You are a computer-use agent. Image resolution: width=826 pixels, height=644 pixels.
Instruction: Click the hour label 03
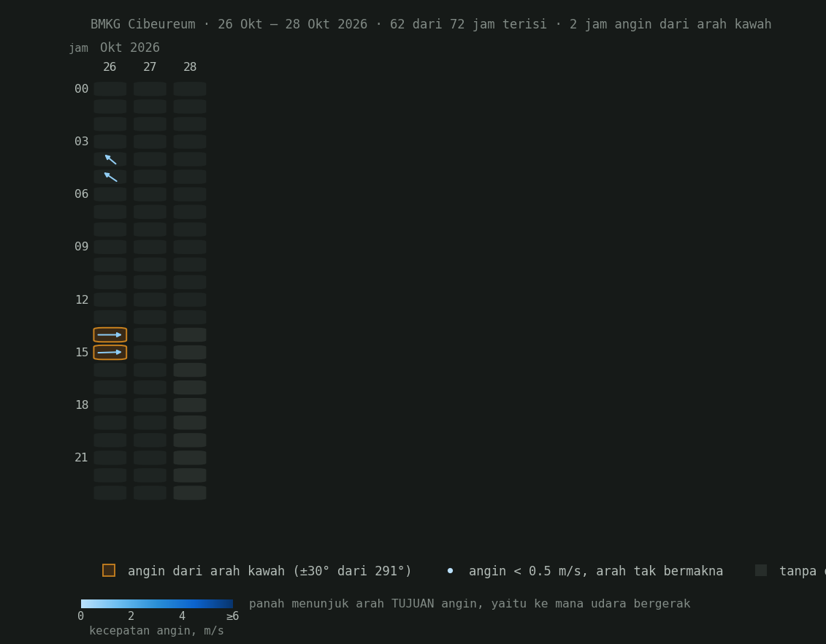(82, 142)
